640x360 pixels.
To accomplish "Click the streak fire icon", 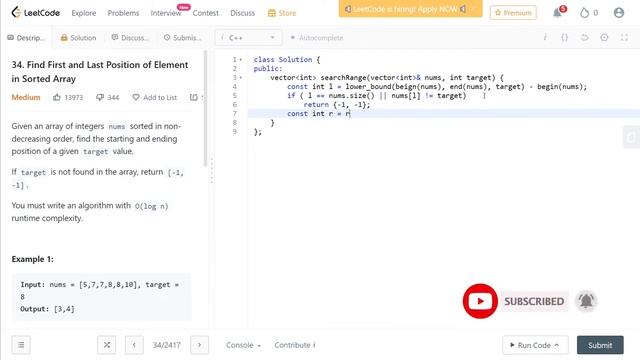I will pos(584,13).
